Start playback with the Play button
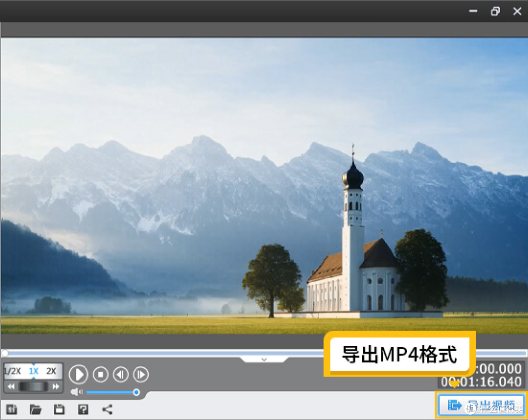 point(78,374)
